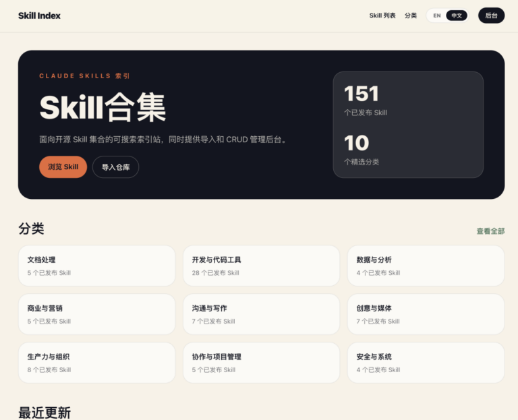Open the 开发与代码工具 category card
This screenshot has height=420, width=518.
point(261,266)
